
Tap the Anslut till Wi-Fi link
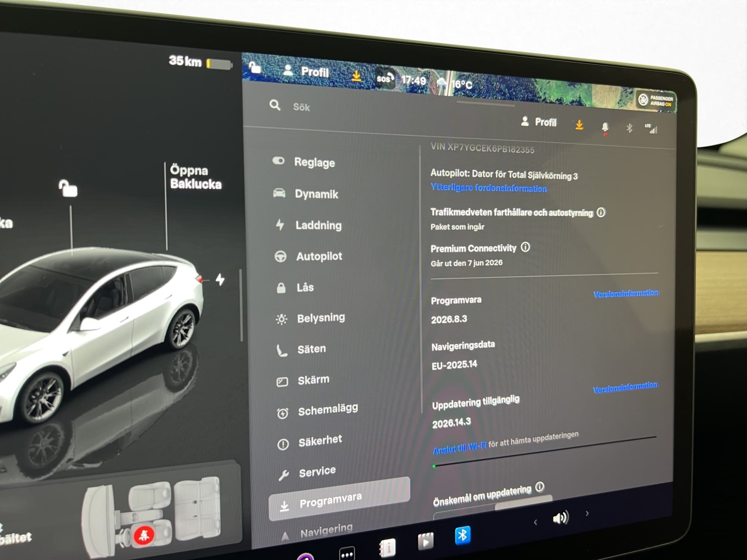459,447
